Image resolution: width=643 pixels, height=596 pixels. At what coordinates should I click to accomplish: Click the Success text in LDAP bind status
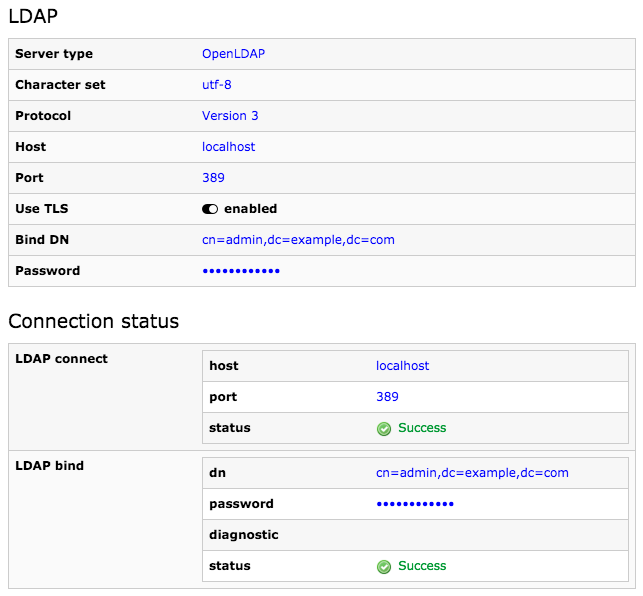tap(422, 566)
